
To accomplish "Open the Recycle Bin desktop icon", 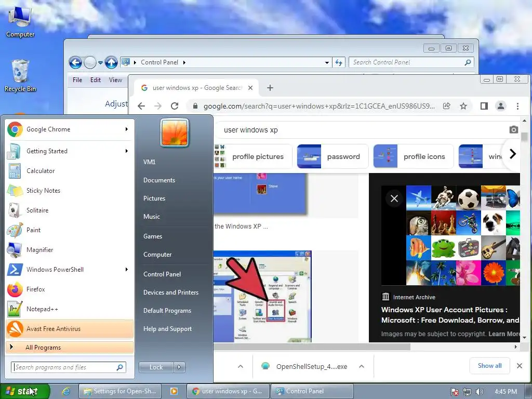I will click(20, 76).
